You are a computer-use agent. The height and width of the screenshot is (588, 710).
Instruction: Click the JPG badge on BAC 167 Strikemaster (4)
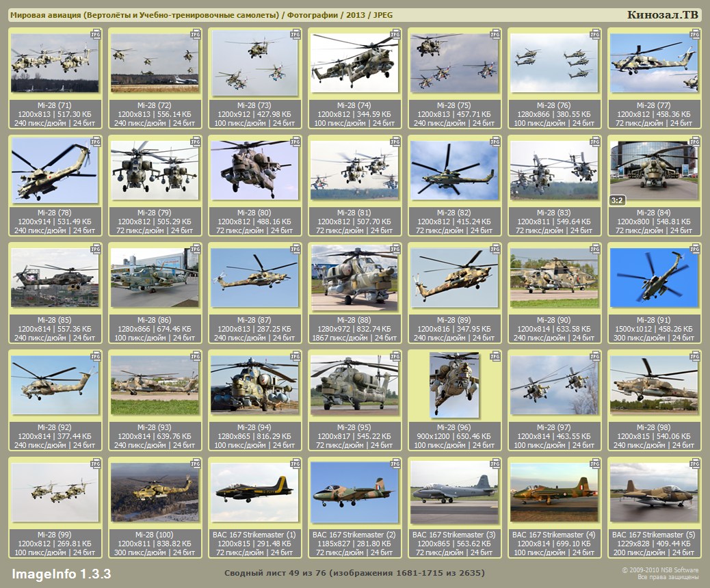click(x=595, y=464)
